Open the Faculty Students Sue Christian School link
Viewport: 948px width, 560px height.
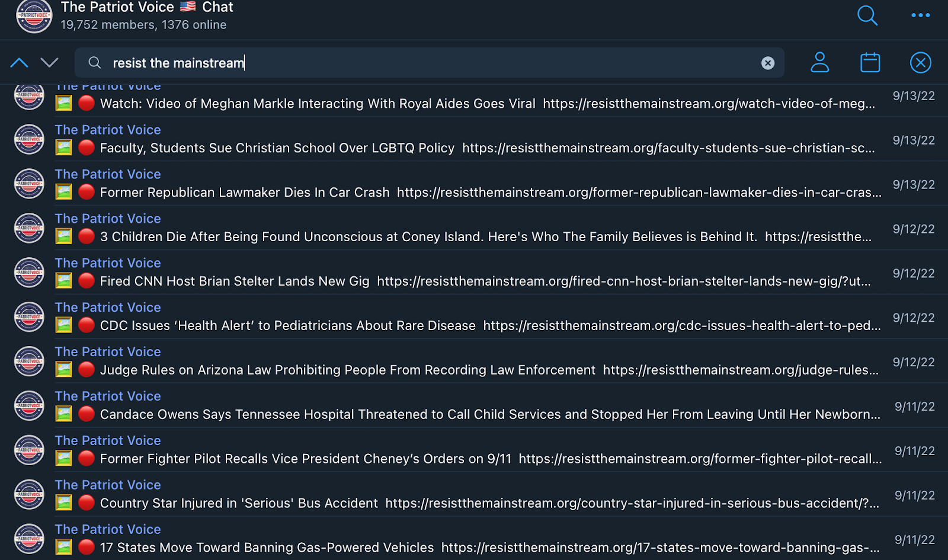[x=668, y=148]
